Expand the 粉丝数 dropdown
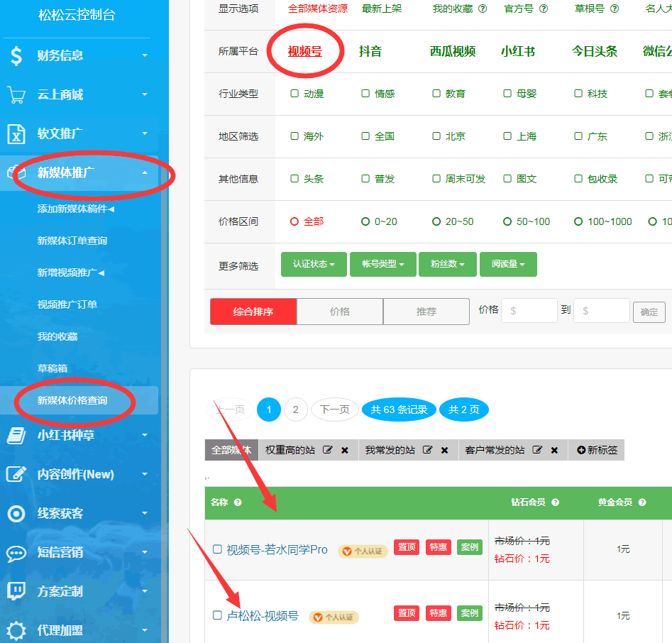 coord(448,264)
